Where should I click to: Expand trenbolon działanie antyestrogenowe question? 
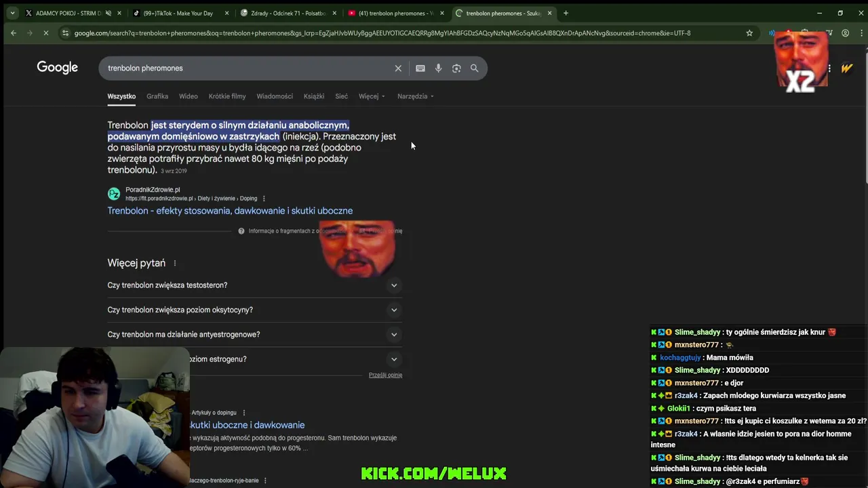tap(254, 334)
